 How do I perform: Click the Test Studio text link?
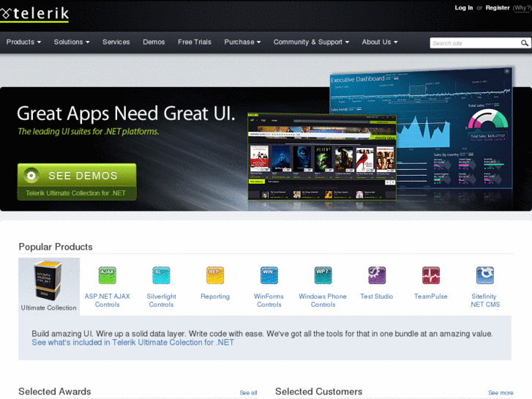tap(377, 297)
